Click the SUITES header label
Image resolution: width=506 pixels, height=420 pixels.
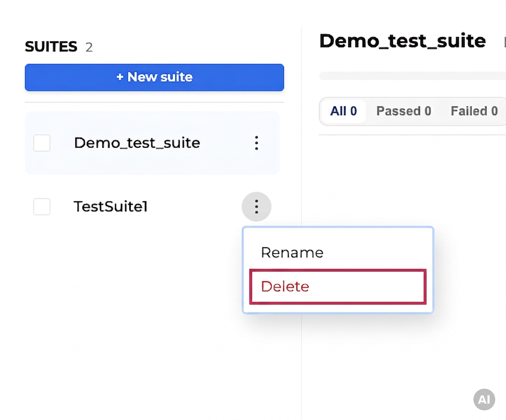pos(51,47)
